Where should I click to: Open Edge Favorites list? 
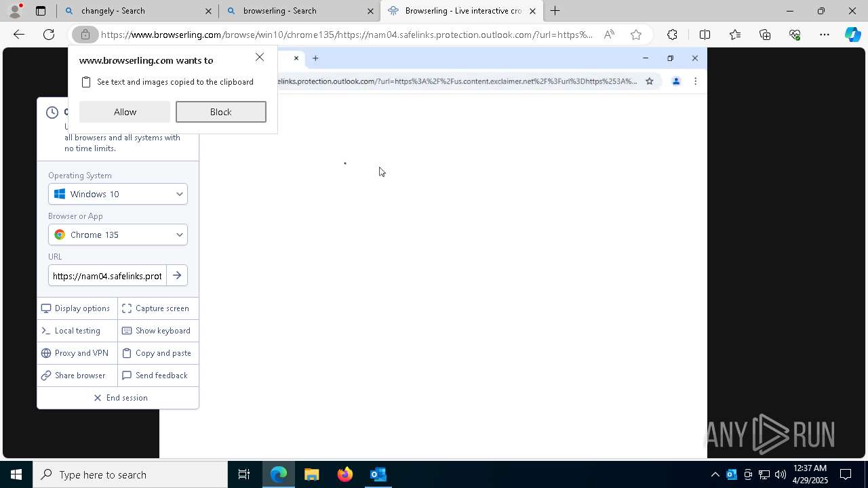click(735, 35)
